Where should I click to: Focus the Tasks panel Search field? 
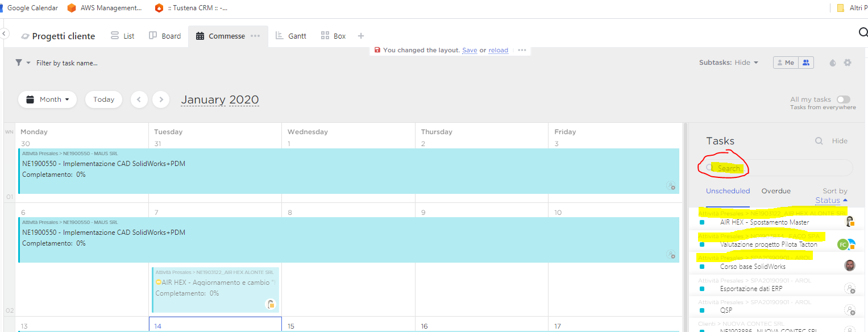pyautogui.click(x=776, y=168)
